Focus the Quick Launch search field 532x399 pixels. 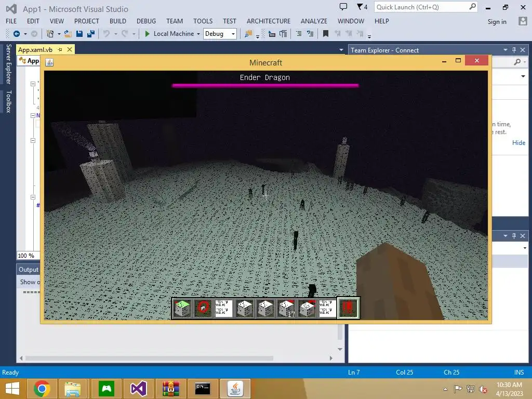[426, 7]
